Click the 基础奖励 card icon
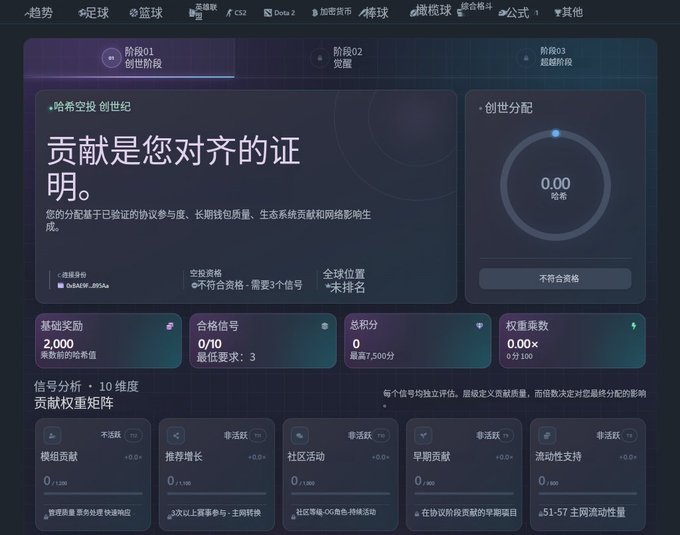 pyautogui.click(x=170, y=326)
